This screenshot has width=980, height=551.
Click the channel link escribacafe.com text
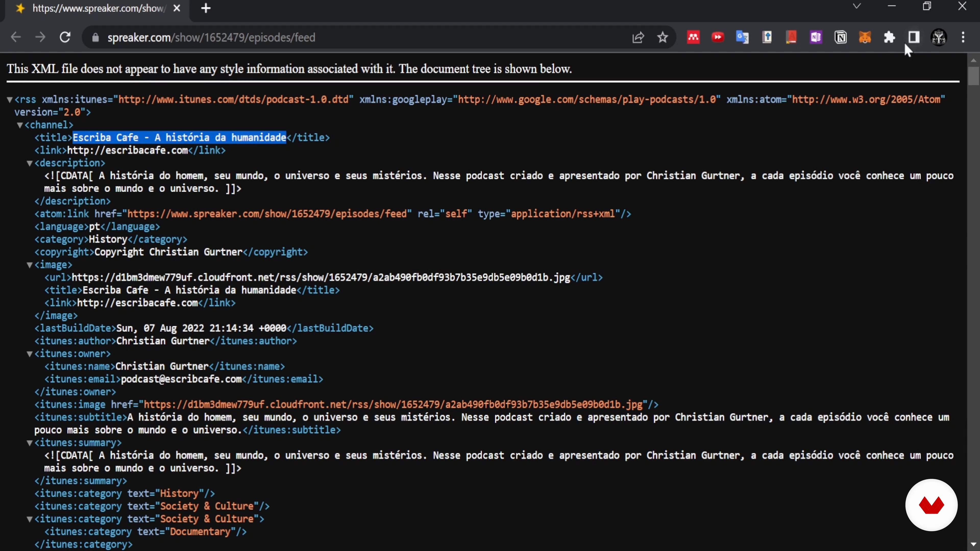click(x=127, y=150)
